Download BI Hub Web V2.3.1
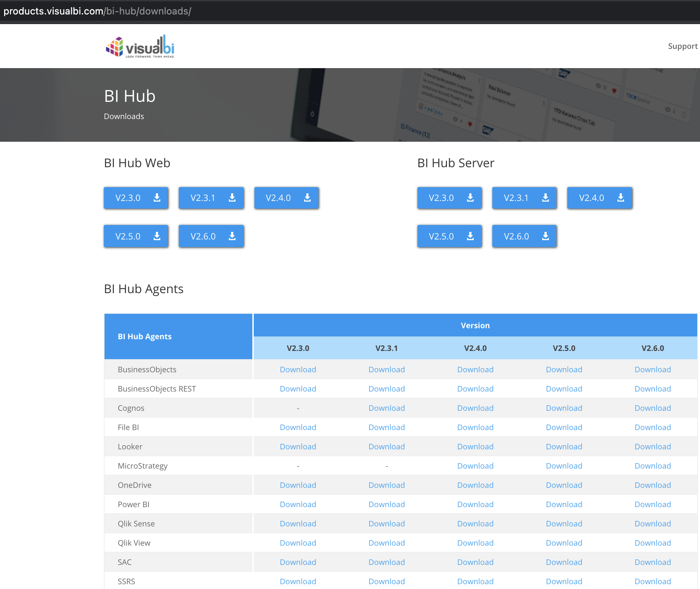Viewport: 700px width, 589px height. point(211,198)
